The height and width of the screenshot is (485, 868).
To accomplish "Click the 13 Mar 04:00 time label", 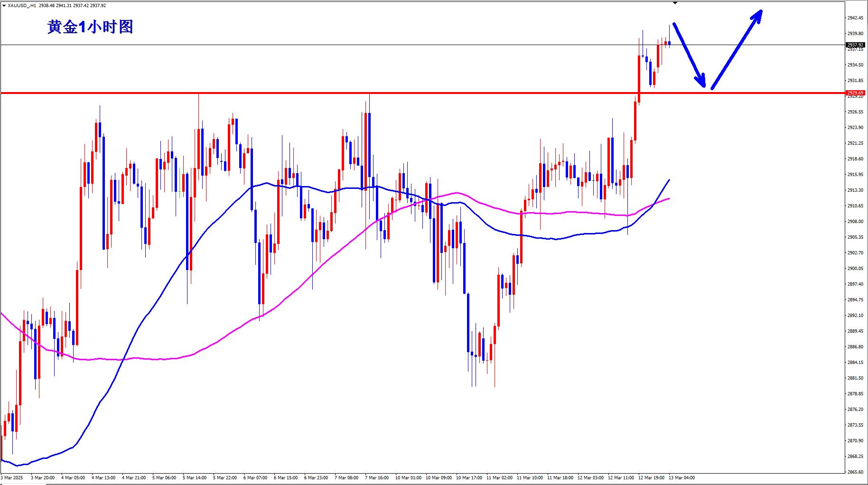I will pyautogui.click(x=681, y=478).
